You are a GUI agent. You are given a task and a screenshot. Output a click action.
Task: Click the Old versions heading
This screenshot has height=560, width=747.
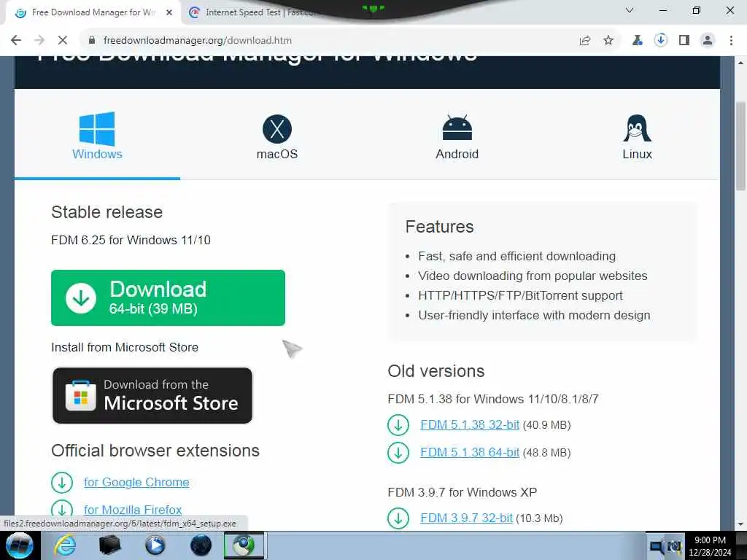point(436,371)
